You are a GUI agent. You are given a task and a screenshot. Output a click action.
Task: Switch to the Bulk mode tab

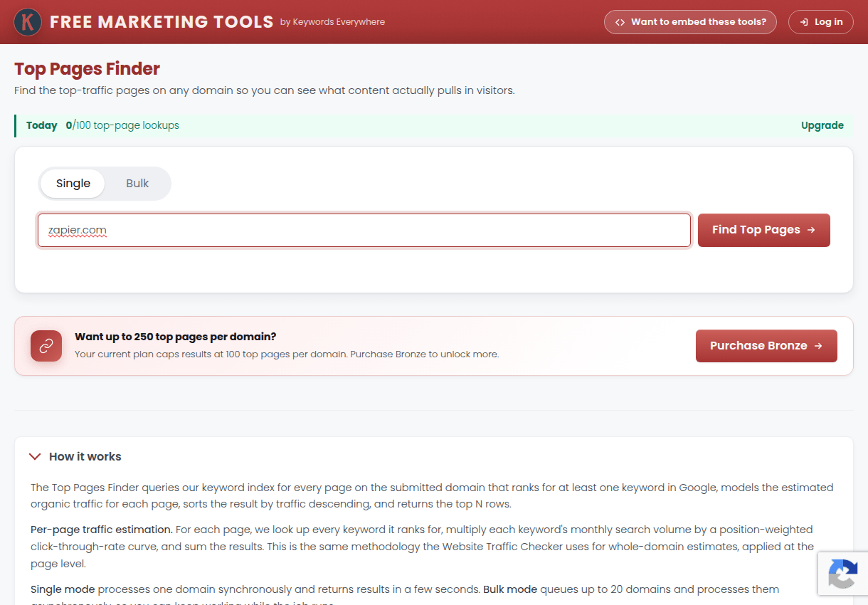click(x=137, y=184)
